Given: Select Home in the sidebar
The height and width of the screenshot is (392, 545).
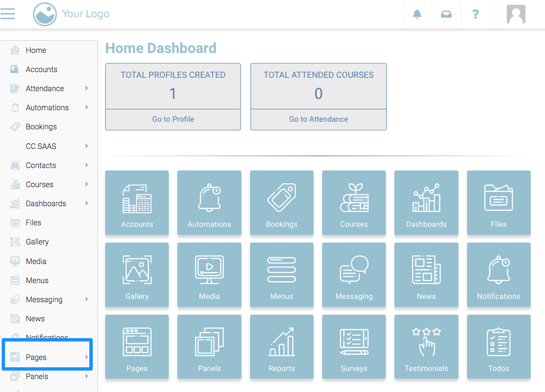Looking at the screenshot, I should coord(36,50).
